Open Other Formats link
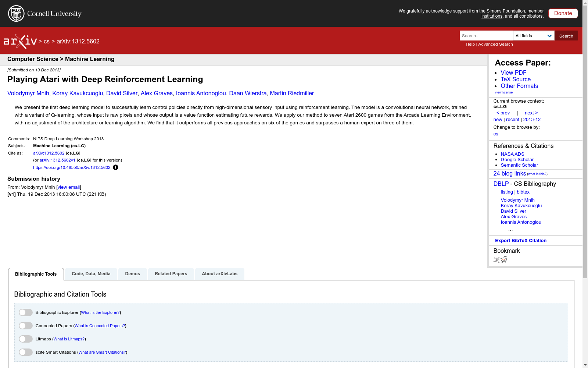 [519, 86]
